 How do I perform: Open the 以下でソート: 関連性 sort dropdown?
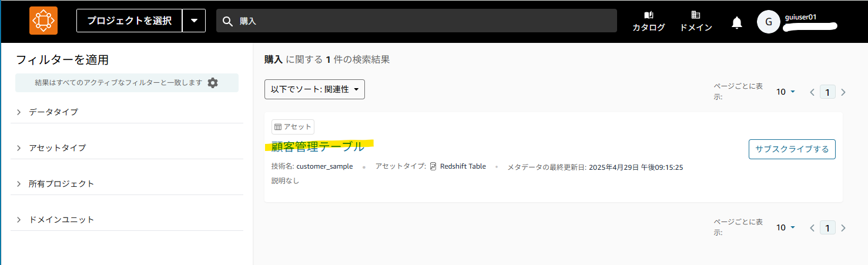coord(314,89)
